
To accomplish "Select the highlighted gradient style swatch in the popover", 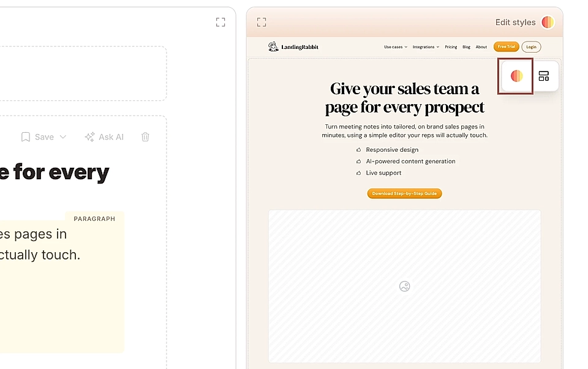I will point(515,76).
